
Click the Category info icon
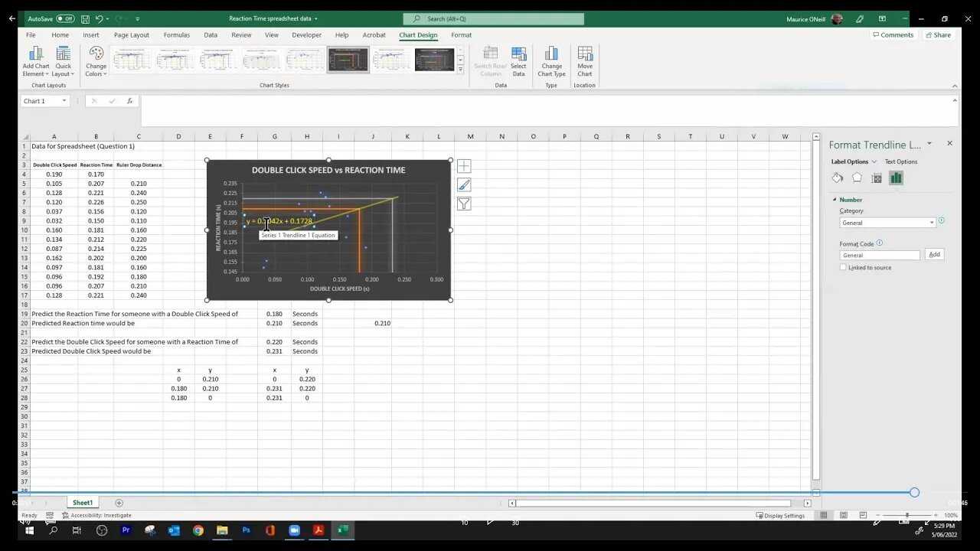941,220
